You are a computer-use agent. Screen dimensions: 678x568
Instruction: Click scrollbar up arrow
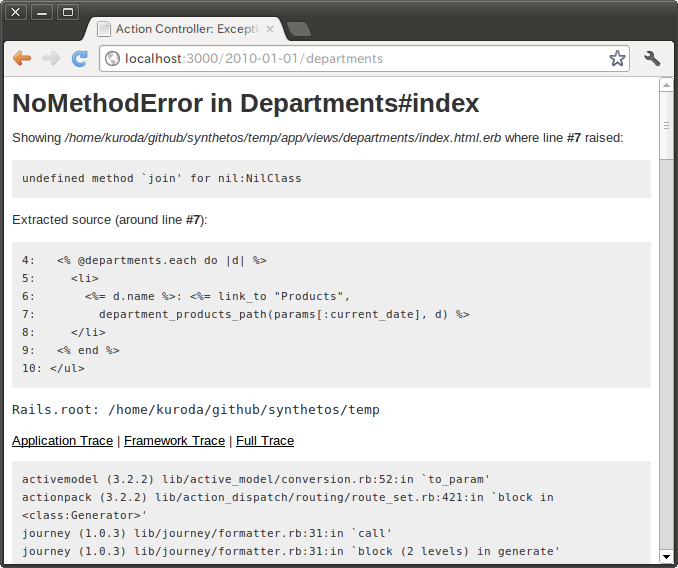[667, 85]
